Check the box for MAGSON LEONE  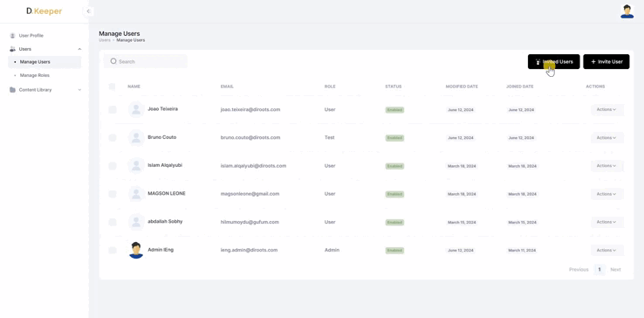[x=112, y=194]
